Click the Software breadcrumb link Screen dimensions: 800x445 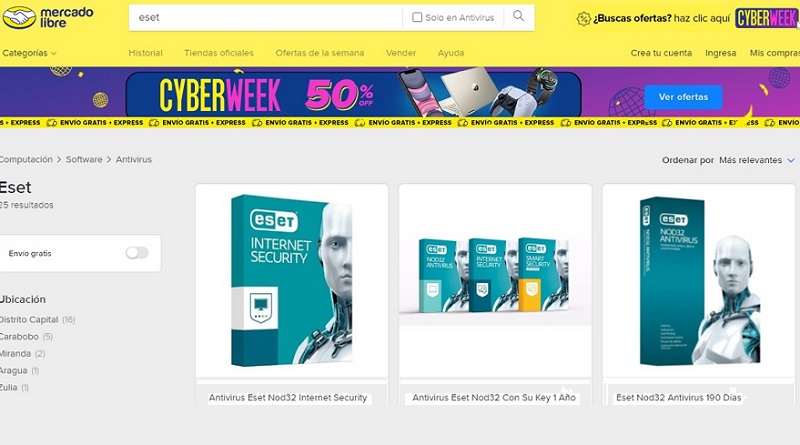[x=84, y=159]
